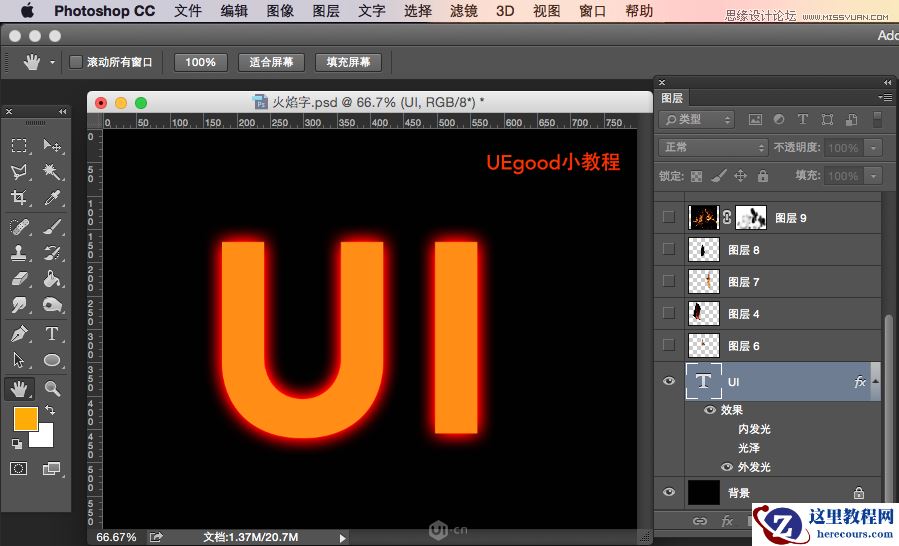This screenshot has width=899, height=546.
Task: Select the Smudge tool
Action: click(x=19, y=305)
